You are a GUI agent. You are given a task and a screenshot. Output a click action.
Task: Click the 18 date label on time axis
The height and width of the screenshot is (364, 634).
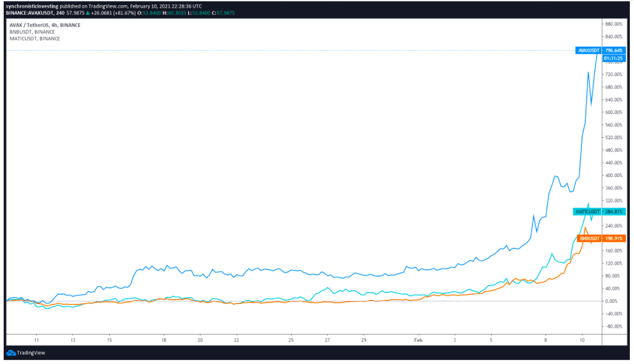click(x=164, y=340)
